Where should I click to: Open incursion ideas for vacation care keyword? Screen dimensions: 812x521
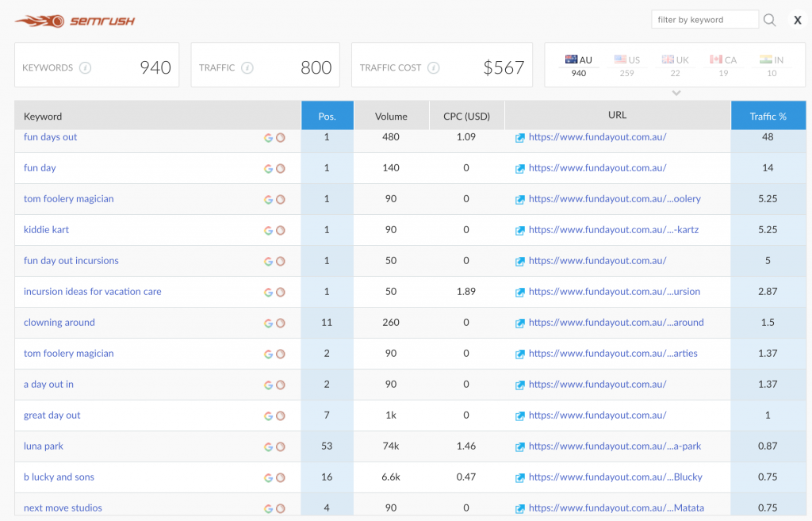(x=92, y=292)
